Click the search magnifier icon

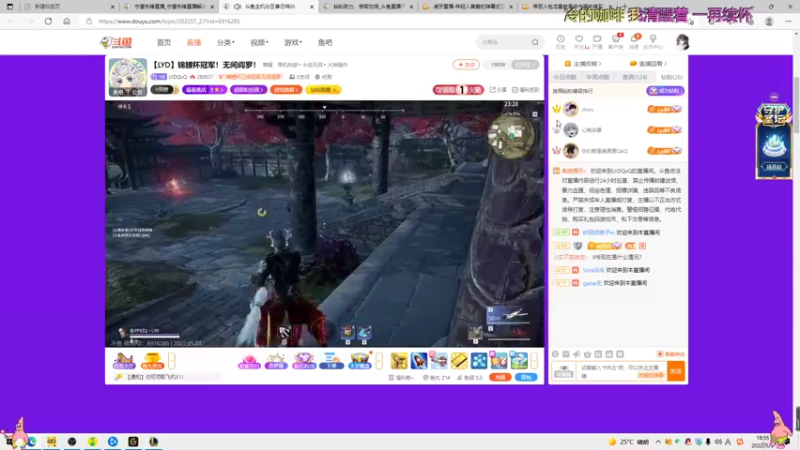[x=535, y=42]
